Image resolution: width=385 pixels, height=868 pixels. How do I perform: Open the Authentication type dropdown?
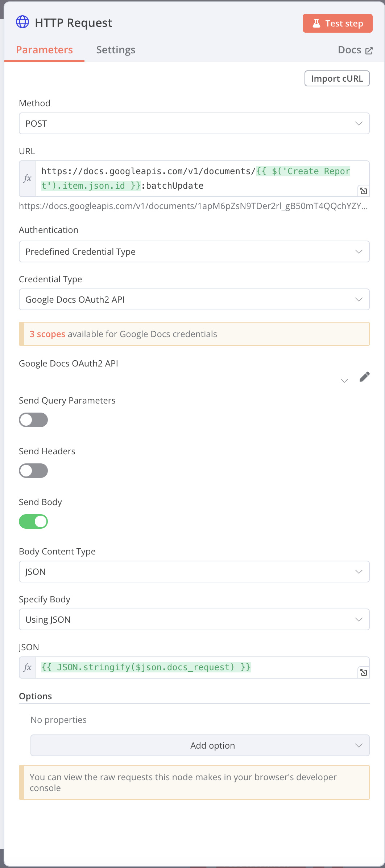[194, 251]
